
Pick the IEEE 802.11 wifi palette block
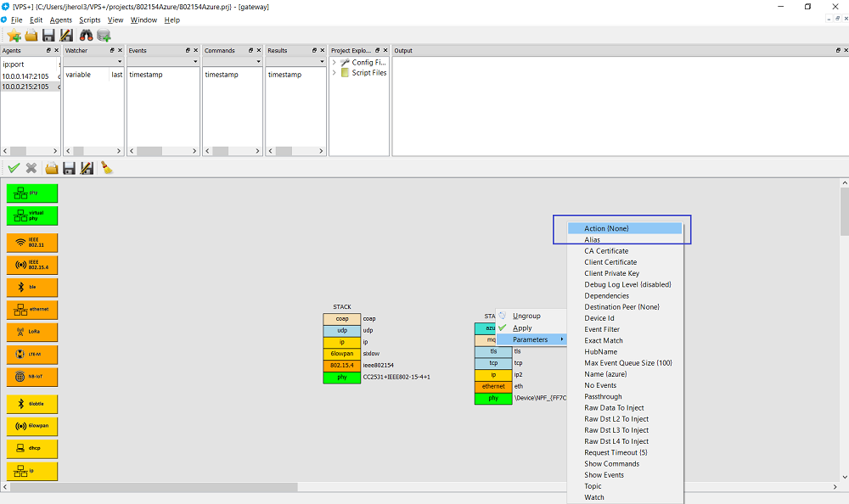[32, 242]
